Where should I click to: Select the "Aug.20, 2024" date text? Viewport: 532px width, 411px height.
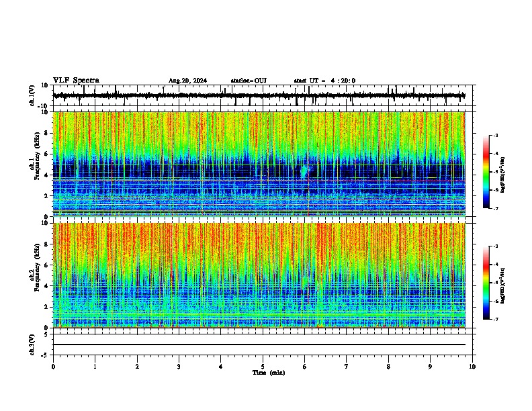tap(187, 81)
